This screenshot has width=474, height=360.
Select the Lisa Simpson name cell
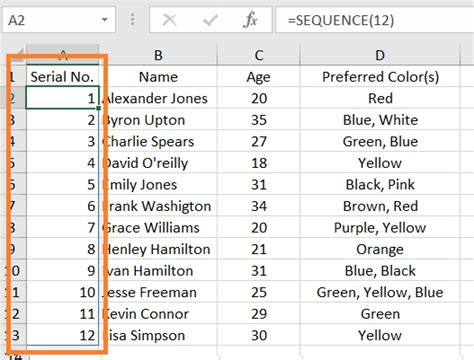pyautogui.click(x=158, y=335)
